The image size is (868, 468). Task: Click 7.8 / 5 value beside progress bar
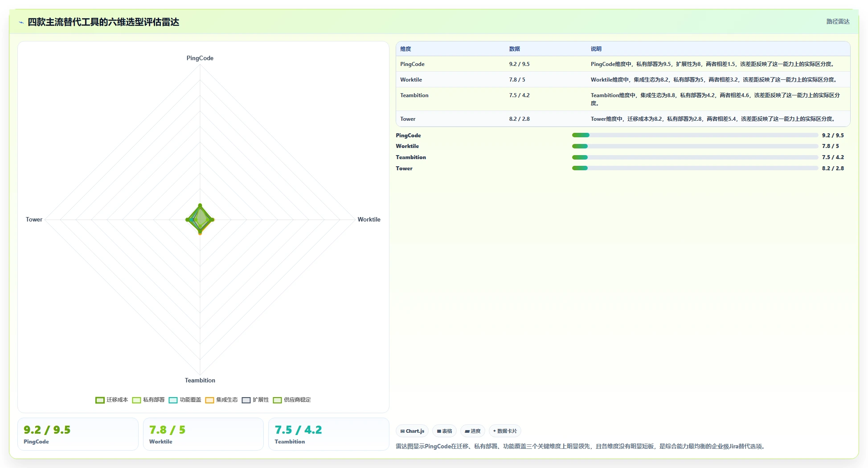[831, 146]
